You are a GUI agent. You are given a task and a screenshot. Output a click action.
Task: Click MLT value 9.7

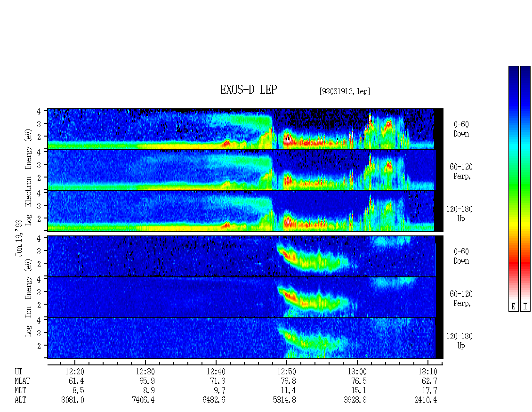pyautogui.click(x=219, y=391)
